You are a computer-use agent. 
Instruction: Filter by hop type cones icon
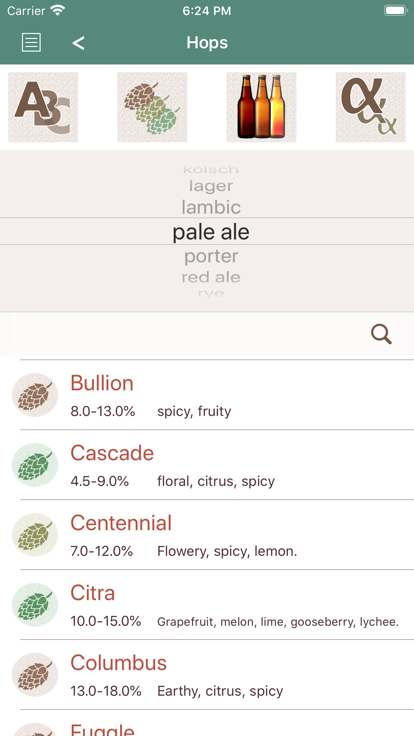point(152,107)
